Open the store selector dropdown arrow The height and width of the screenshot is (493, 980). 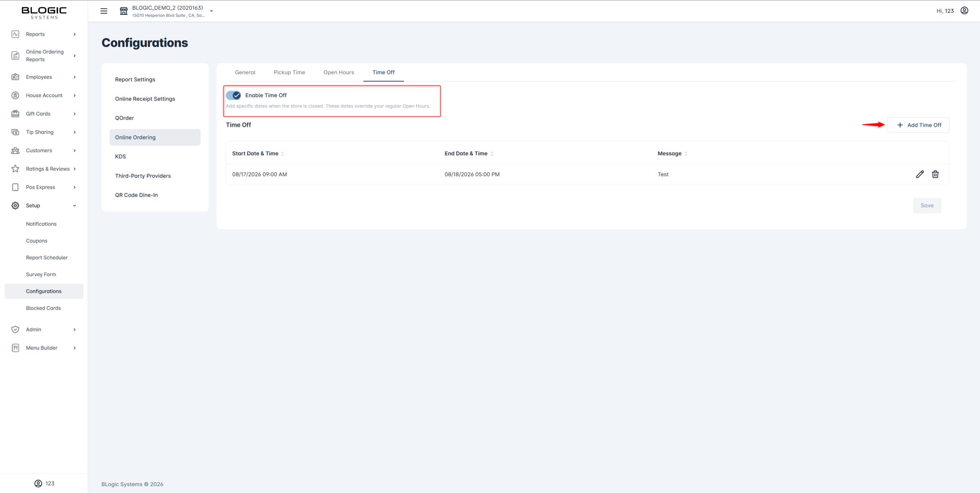pyautogui.click(x=211, y=11)
